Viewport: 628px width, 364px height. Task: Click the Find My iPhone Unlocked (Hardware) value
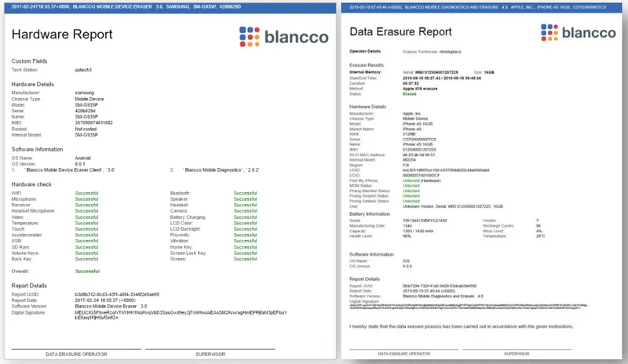point(422,180)
